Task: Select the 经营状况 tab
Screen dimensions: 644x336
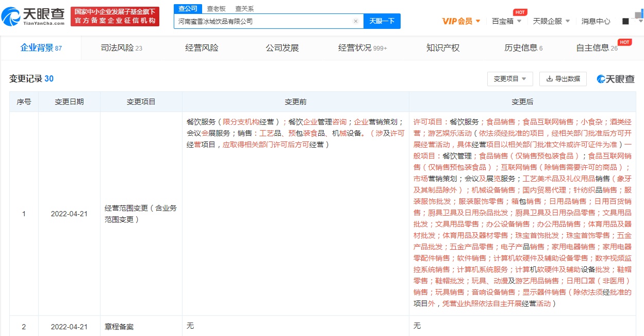Action: pos(362,48)
